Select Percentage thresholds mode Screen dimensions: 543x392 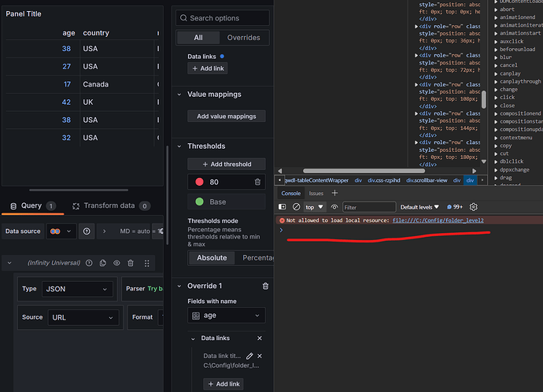(257, 258)
